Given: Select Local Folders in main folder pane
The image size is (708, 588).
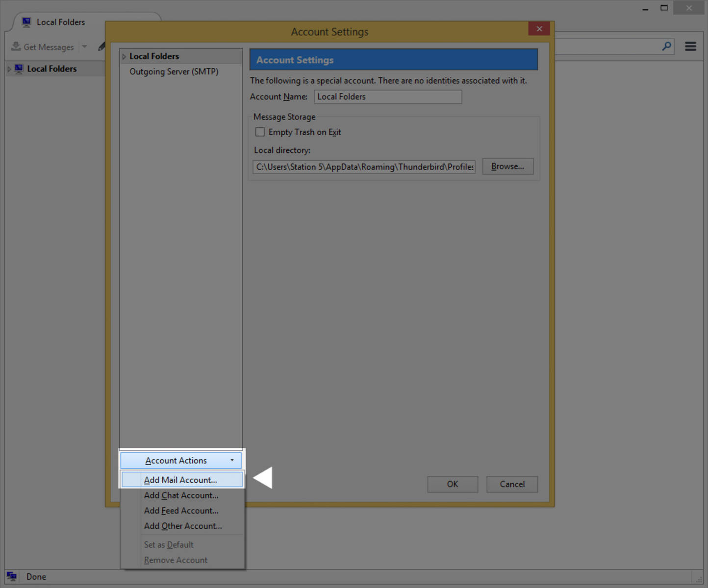Looking at the screenshot, I should pyautogui.click(x=52, y=69).
